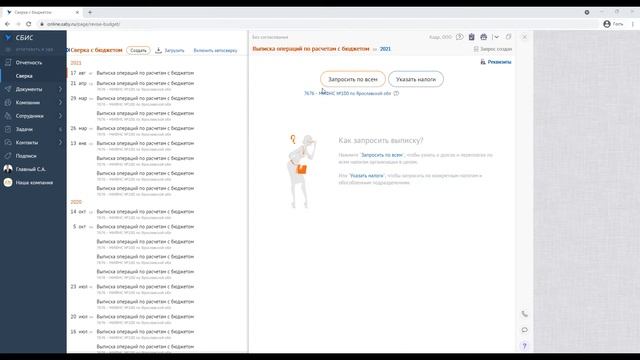The height and width of the screenshot is (360, 640).
Task: Click the Компании sidebar icon
Action: tap(8, 102)
